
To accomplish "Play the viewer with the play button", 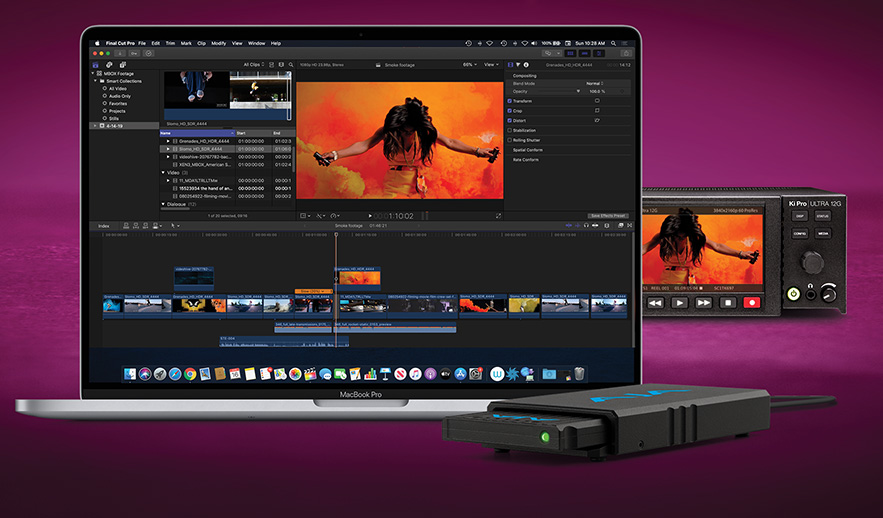I will click(x=370, y=216).
